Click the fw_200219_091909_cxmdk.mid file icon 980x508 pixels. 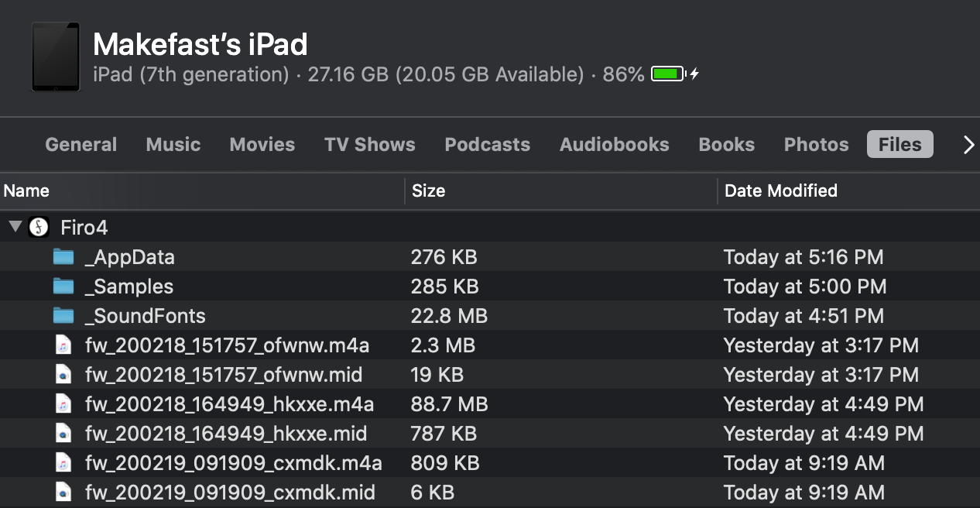64,493
